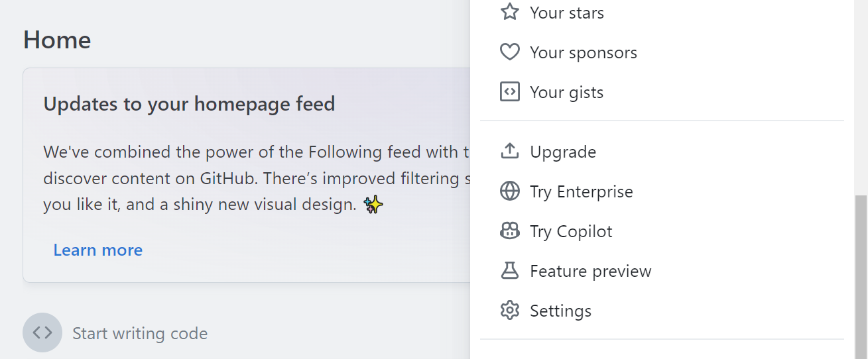Viewport: 868px width, 359px height.
Task: Click the round code icon near Start writing code
Action: (42, 333)
